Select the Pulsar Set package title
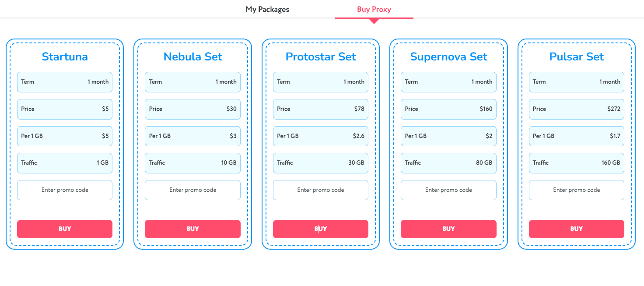Viewport: 644px width, 286px height. click(x=576, y=56)
